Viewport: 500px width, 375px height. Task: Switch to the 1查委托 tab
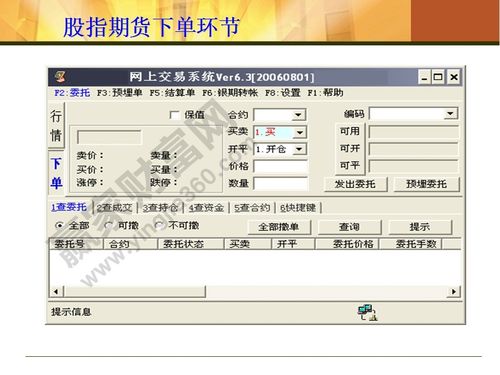point(69,207)
